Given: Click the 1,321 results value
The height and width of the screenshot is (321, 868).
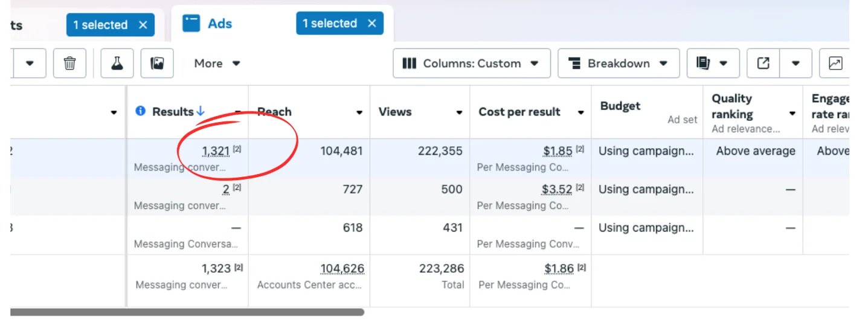Looking at the screenshot, I should [x=216, y=151].
